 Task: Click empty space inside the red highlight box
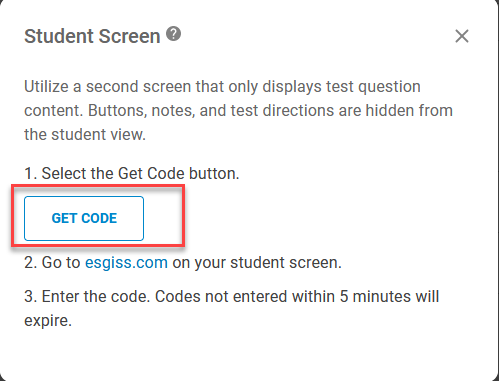[163, 218]
